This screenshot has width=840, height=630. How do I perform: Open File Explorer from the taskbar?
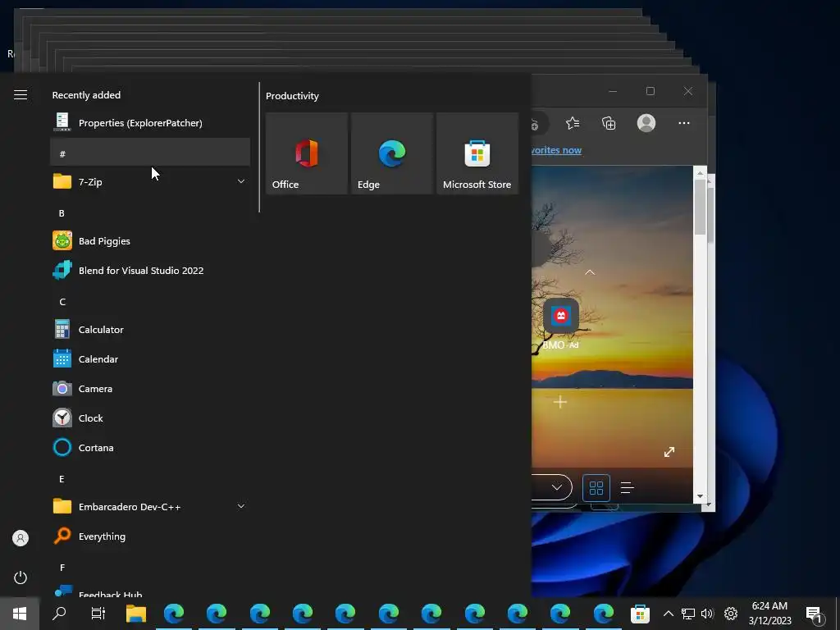tap(136, 614)
